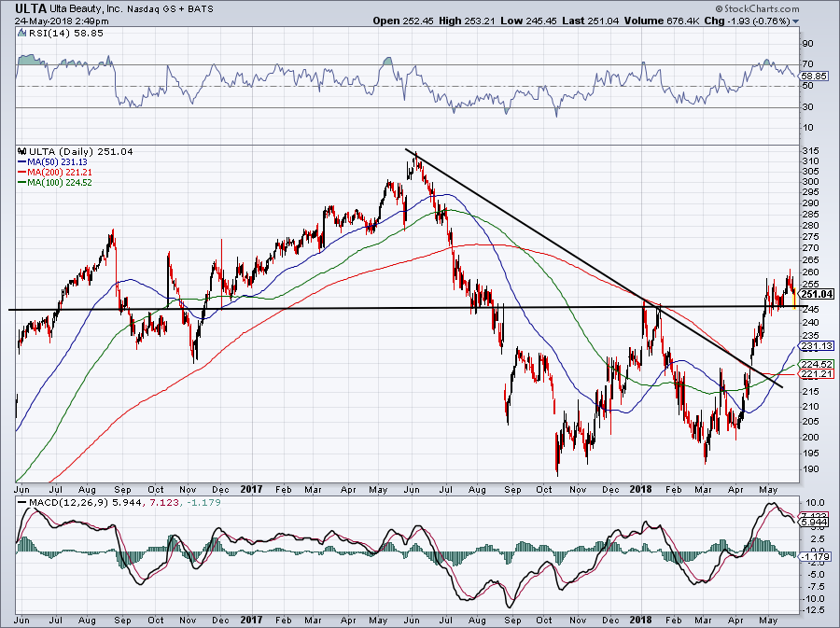Screen dimensions: 840x628
Task: Click the 'High 253.21' value
Action: coord(468,21)
